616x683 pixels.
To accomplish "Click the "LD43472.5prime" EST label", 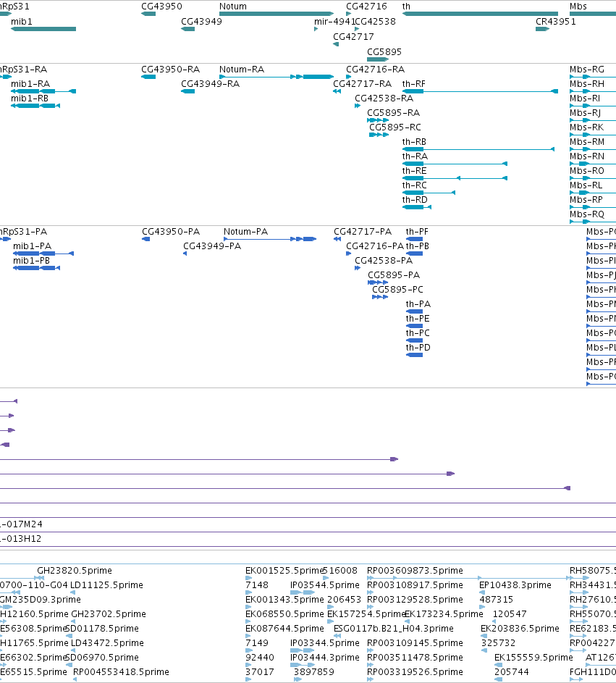I will click(107, 643).
